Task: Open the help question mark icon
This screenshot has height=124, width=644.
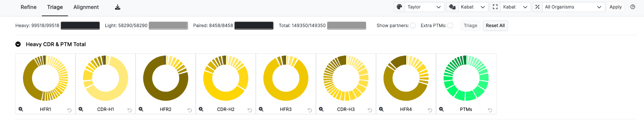Action: tap(633, 7)
